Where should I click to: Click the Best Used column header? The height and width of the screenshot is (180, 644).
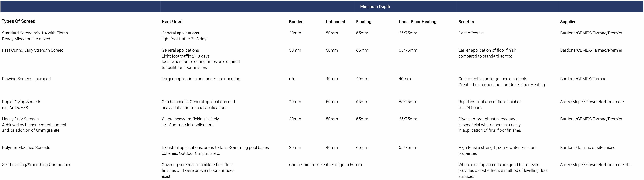(172, 22)
